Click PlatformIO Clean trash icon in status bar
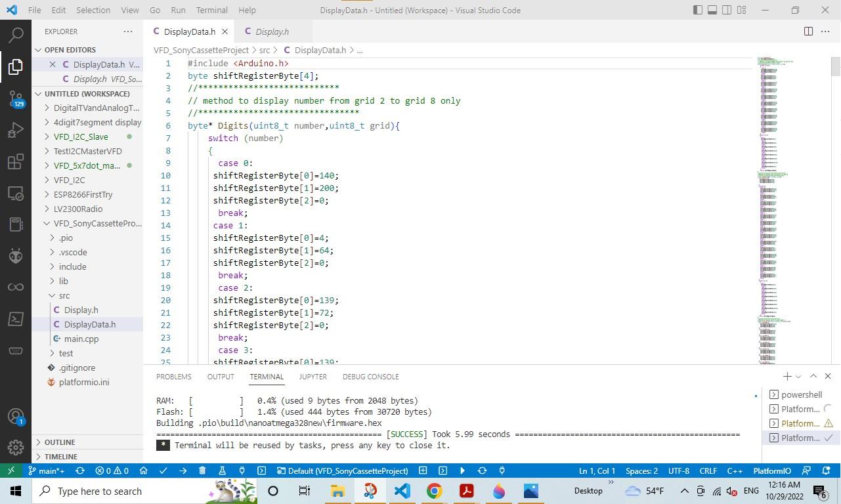This screenshot has height=504, width=841. pos(202,471)
